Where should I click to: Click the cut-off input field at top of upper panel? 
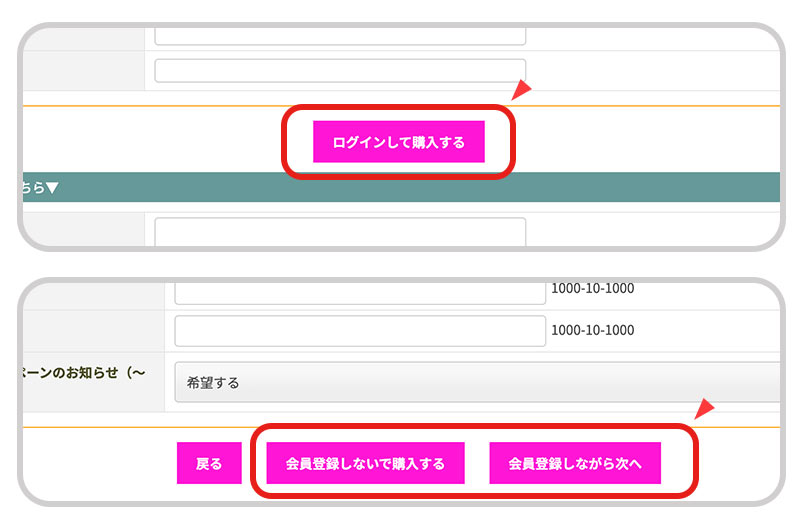click(x=340, y=35)
